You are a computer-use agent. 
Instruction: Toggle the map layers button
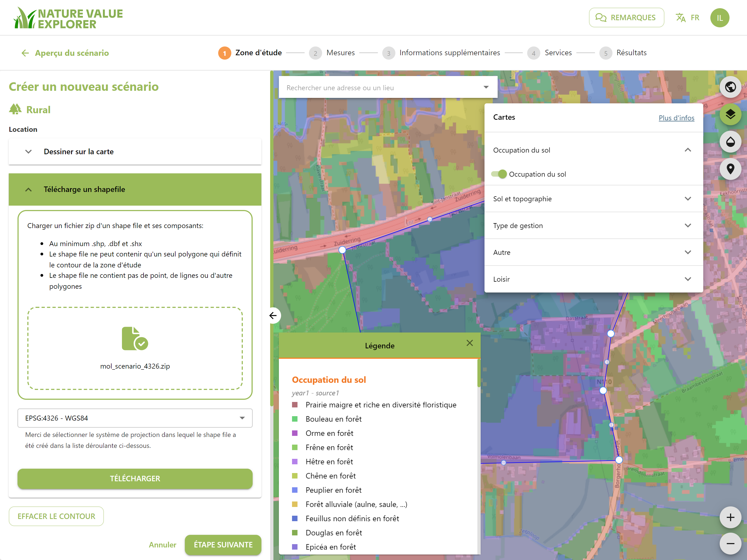click(730, 115)
